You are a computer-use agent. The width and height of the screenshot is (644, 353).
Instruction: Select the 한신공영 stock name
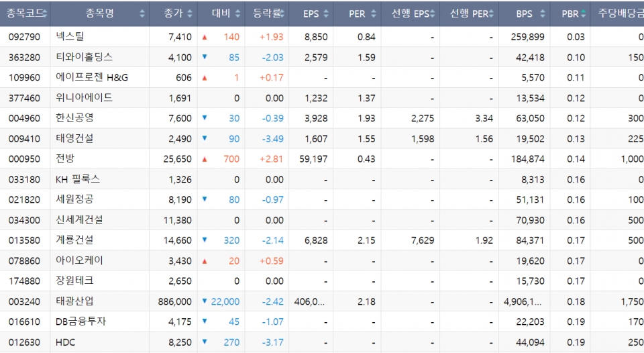(75, 118)
